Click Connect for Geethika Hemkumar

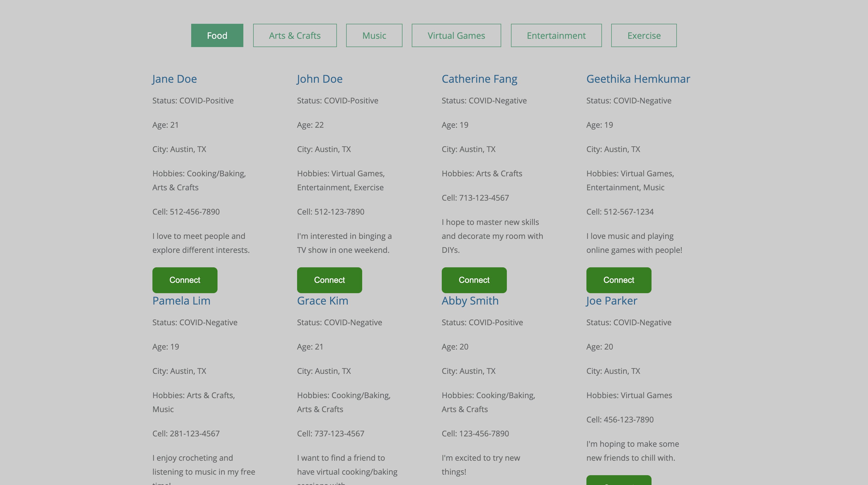[619, 280]
